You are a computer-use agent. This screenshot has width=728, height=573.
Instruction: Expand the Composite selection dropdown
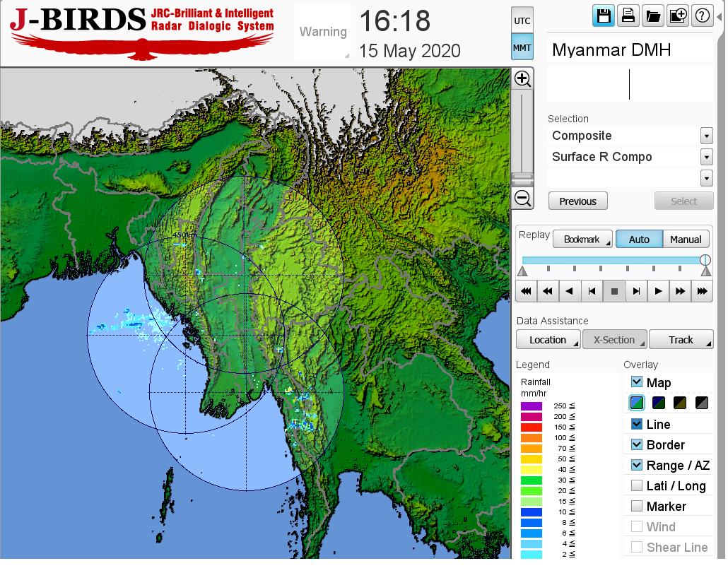tap(706, 136)
